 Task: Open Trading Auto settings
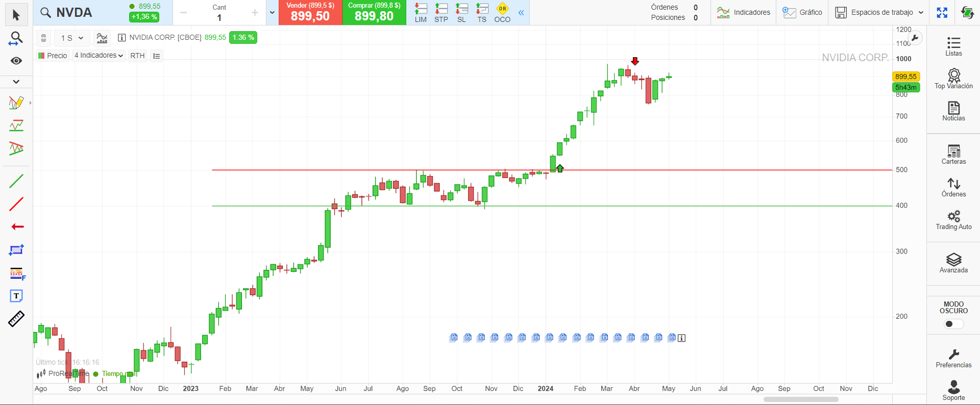pyautogui.click(x=953, y=220)
